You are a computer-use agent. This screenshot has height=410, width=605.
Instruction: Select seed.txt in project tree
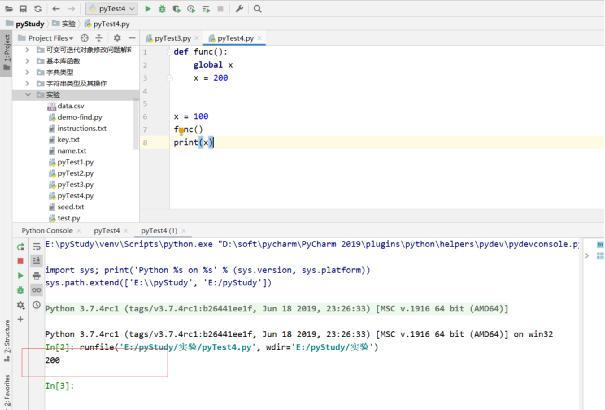tap(71, 207)
